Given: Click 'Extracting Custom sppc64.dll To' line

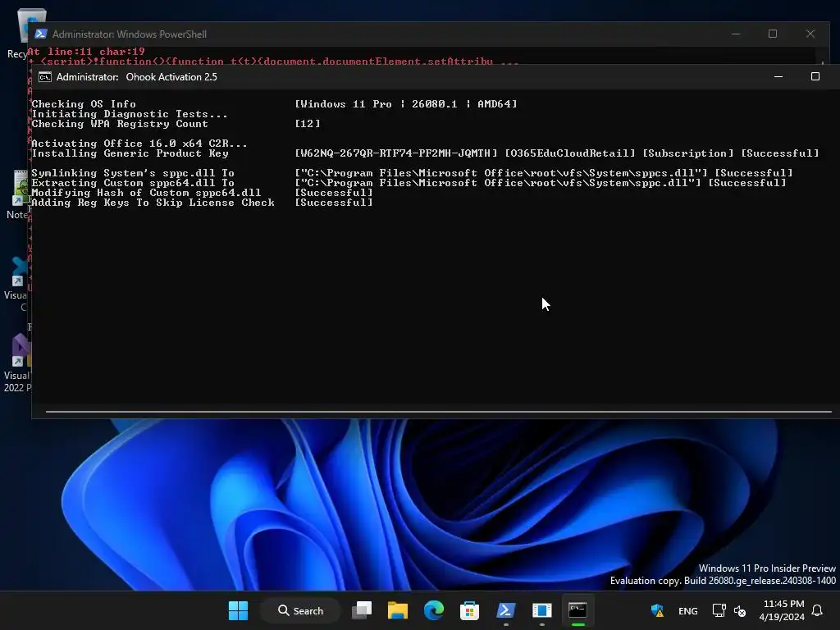Looking at the screenshot, I should click(x=133, y=183).
